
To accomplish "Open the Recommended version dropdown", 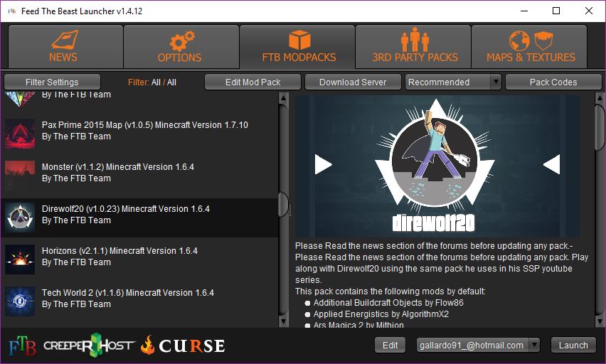I will (453, 82).
